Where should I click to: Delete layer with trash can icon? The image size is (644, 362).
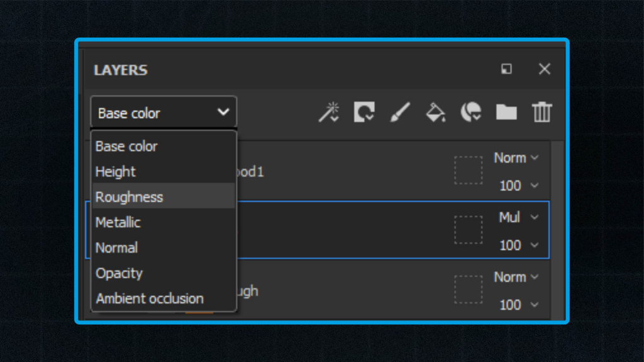click(541, 112)
